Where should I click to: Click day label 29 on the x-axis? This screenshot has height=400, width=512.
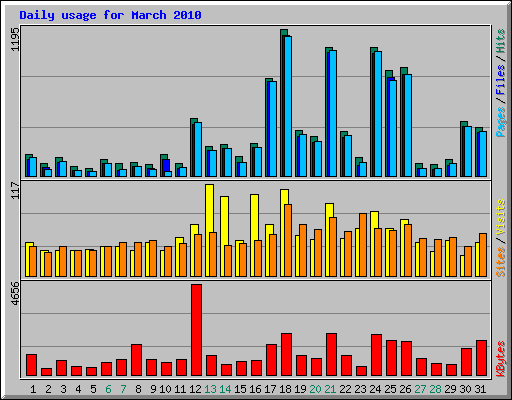click(450, 389)
